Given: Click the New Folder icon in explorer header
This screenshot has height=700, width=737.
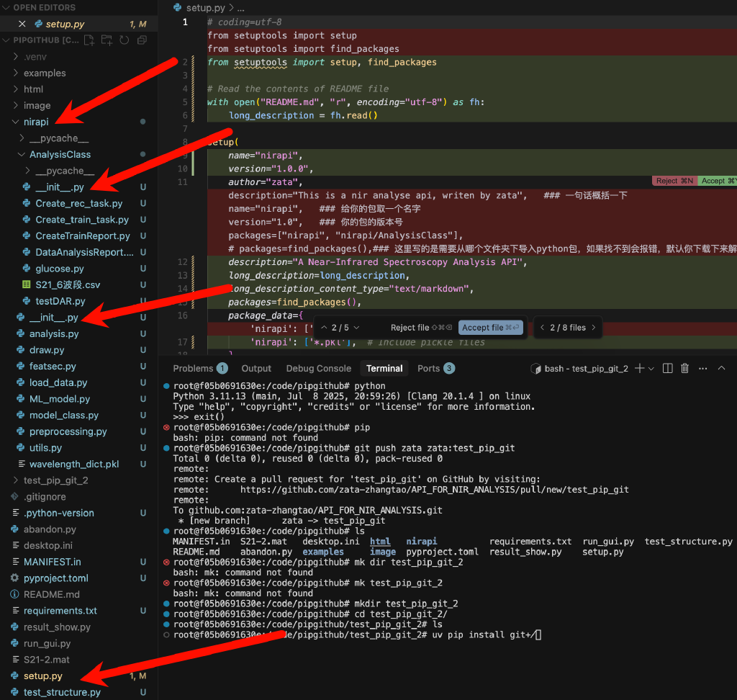Looking at the screenshot, I should tap(107, 40).
